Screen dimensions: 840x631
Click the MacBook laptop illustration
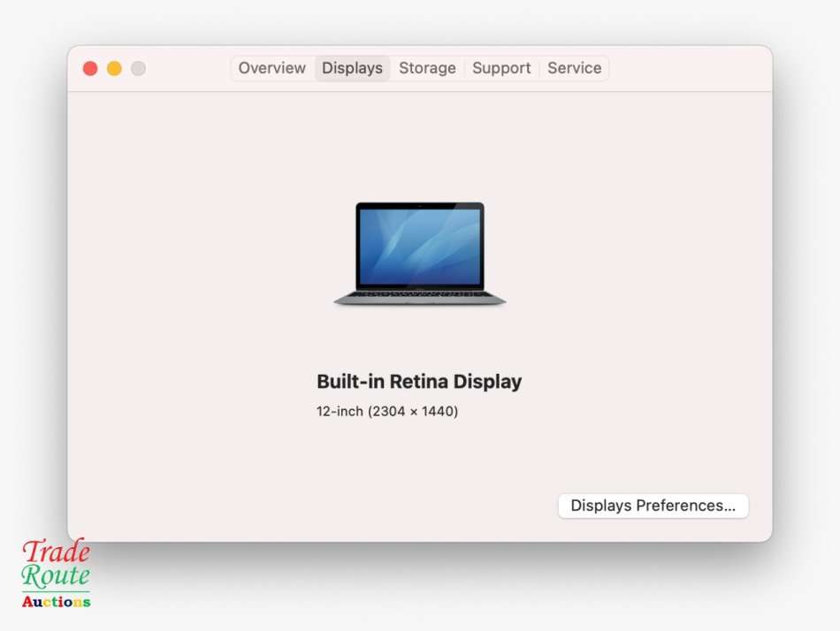point(420,254)
